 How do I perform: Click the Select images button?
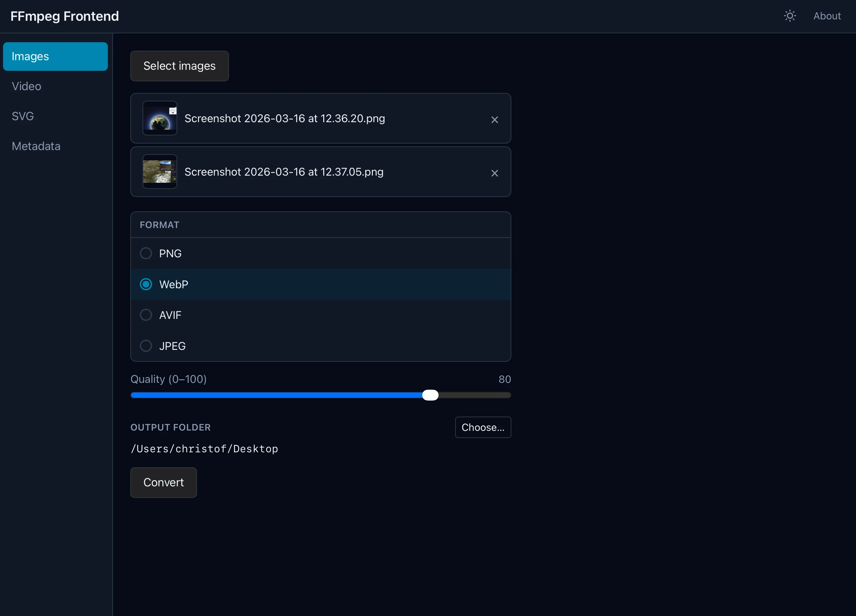tap(179, 66)
